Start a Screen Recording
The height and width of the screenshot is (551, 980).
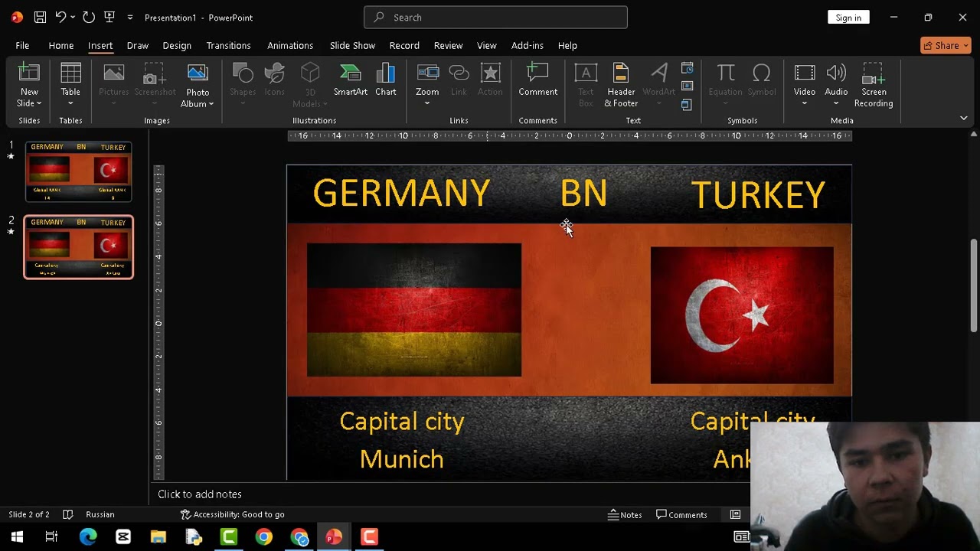[x=874, y=86]
